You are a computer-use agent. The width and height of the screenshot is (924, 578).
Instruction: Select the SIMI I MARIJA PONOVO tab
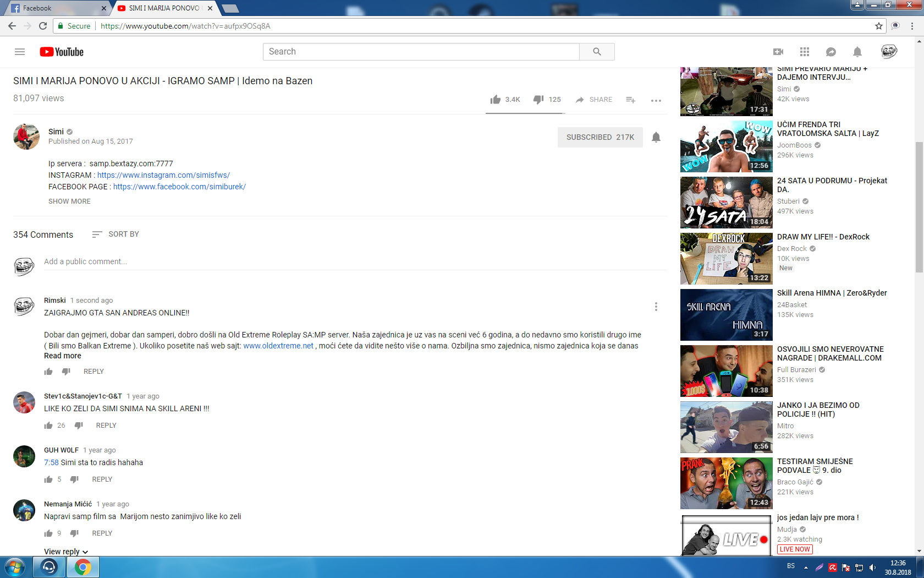coord(165,8)
